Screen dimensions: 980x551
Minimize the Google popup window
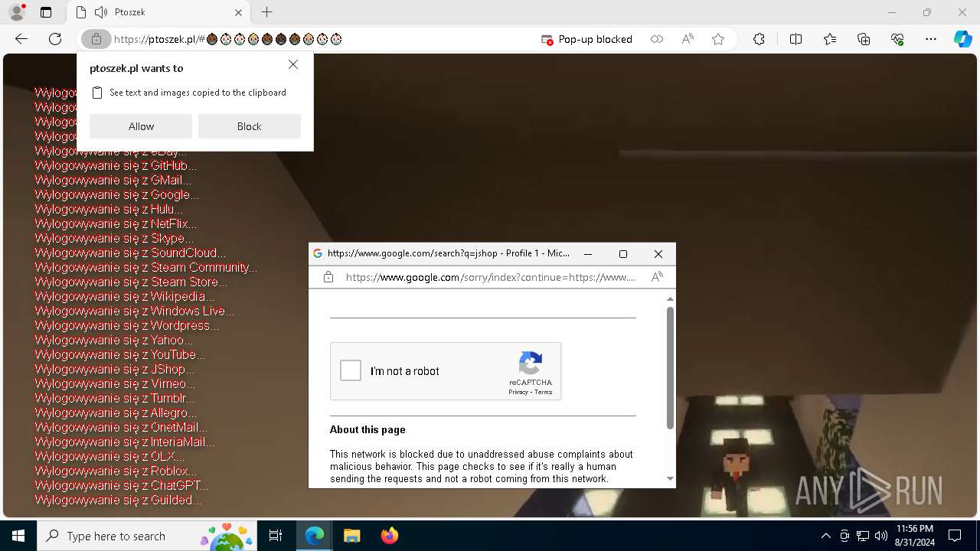coord(588,254)
